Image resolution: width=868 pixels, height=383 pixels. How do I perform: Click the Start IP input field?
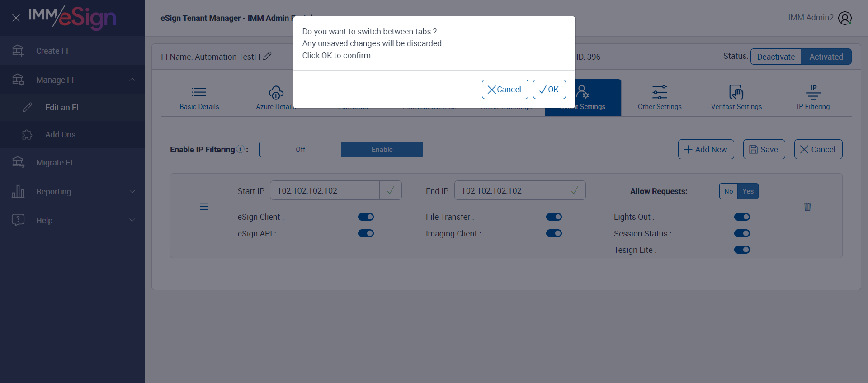(x=325, y=190)
